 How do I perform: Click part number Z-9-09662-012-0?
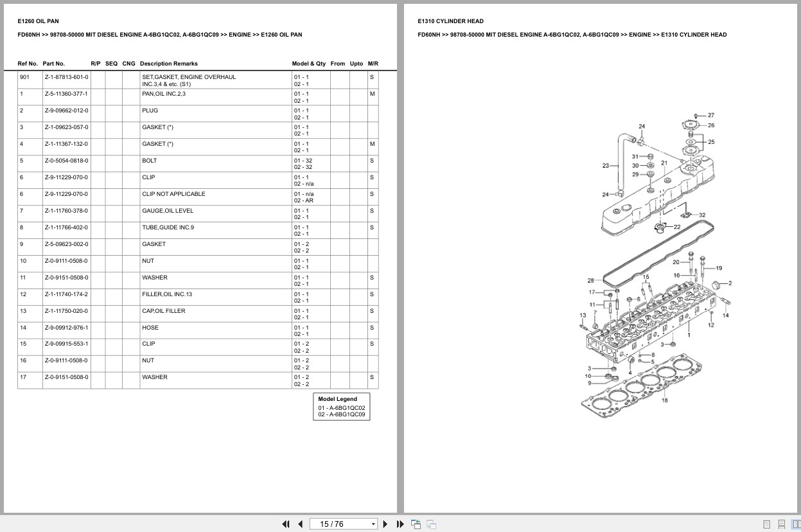[x=67, y=111]
